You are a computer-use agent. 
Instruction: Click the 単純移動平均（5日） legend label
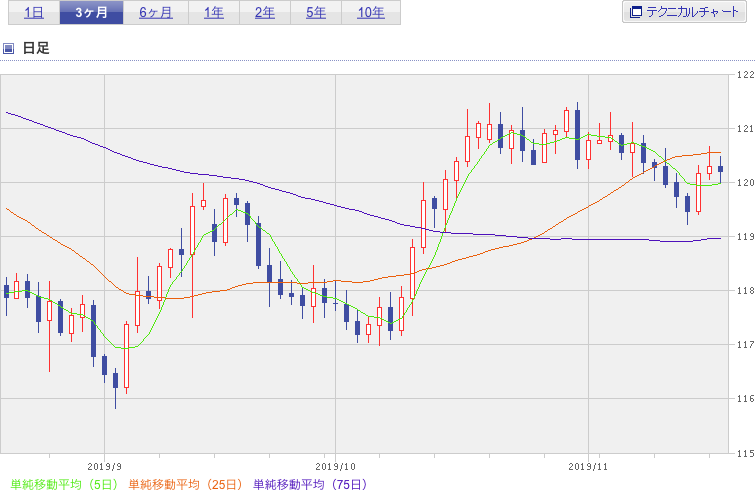pos(64,484)
